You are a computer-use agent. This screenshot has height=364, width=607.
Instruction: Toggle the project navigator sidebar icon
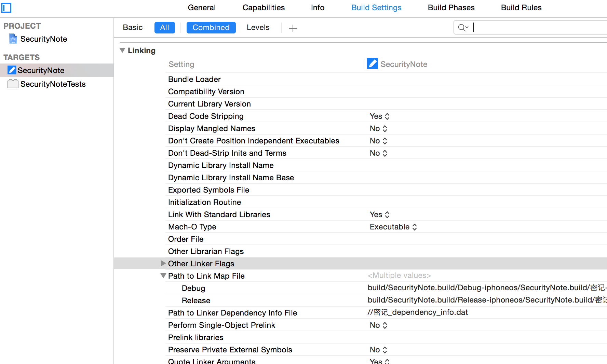[6, 8]
